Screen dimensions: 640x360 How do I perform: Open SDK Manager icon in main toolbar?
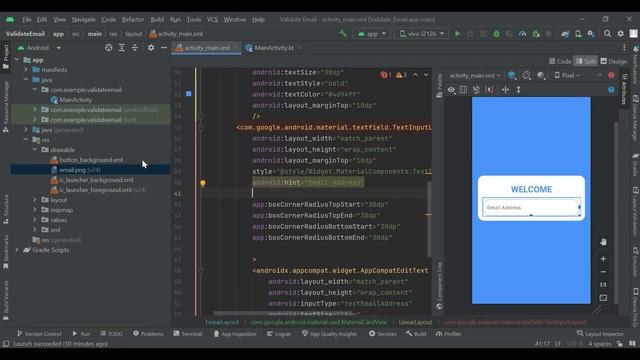(591, 34)
